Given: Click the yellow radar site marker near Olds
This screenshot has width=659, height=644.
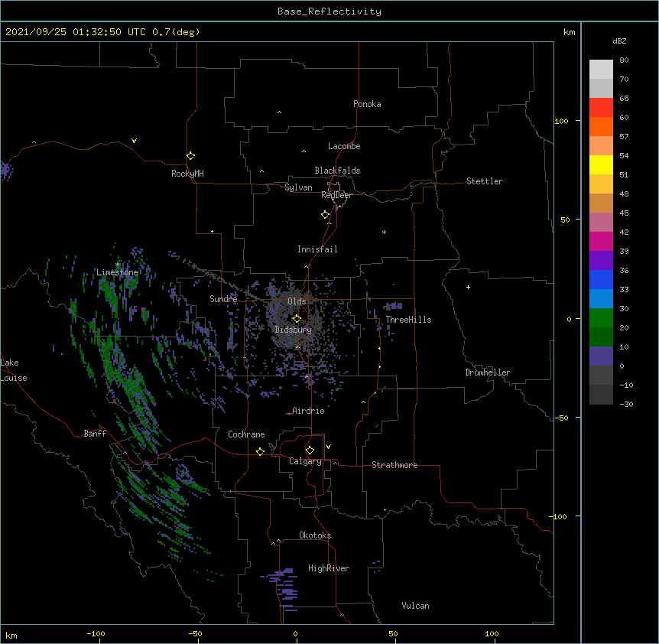Looking at the screenshot, I should 297,319.
